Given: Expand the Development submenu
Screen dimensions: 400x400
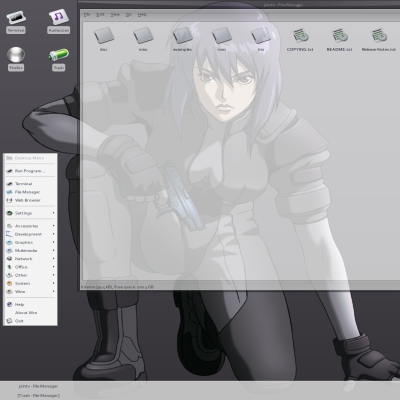Looking at the screenshot, I should [x=30, y=234].
